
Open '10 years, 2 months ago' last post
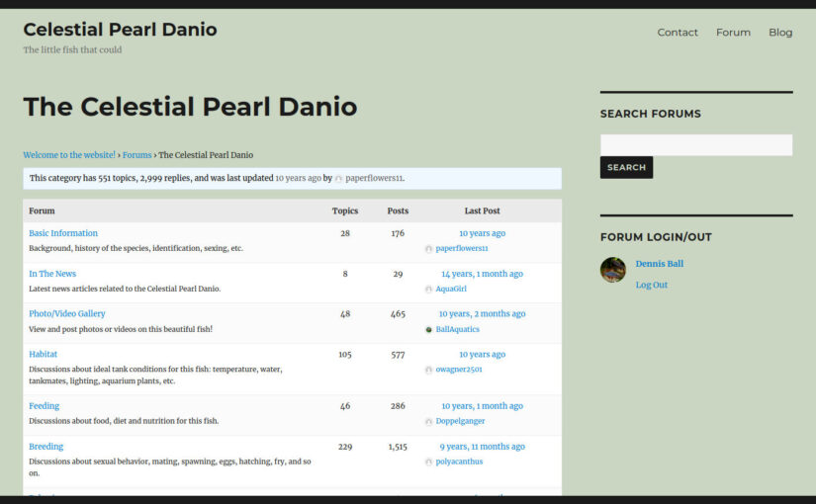click(482, 313)
